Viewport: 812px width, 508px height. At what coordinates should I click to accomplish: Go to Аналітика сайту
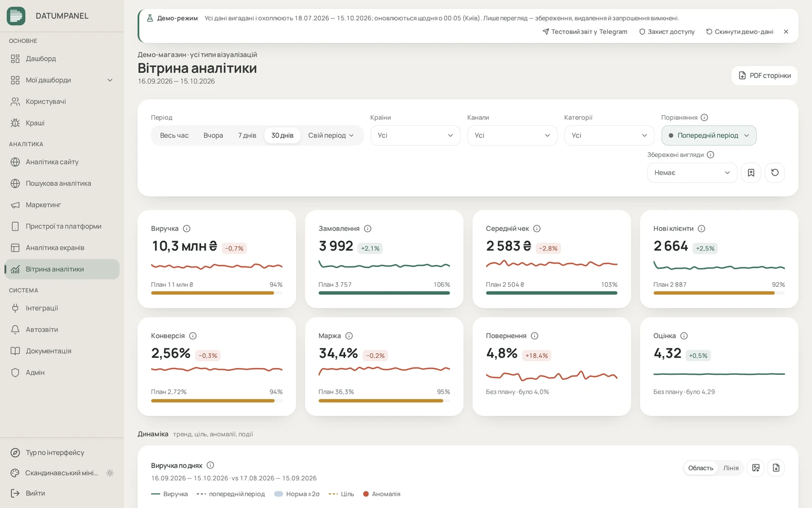tap(62, 162)
